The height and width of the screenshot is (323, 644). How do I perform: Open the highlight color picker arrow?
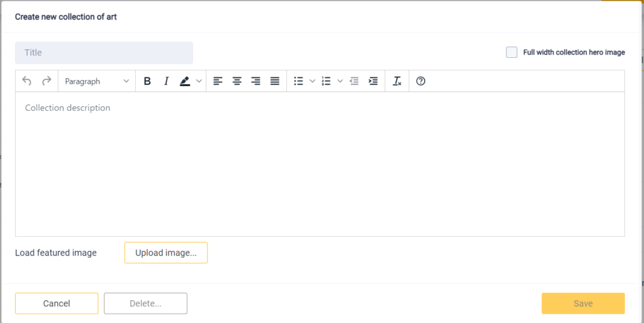pos(199,81)
